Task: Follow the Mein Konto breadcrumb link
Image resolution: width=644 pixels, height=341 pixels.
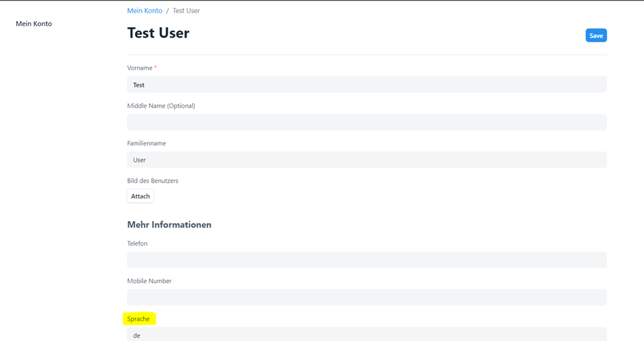Action: [x=144, y=11]
